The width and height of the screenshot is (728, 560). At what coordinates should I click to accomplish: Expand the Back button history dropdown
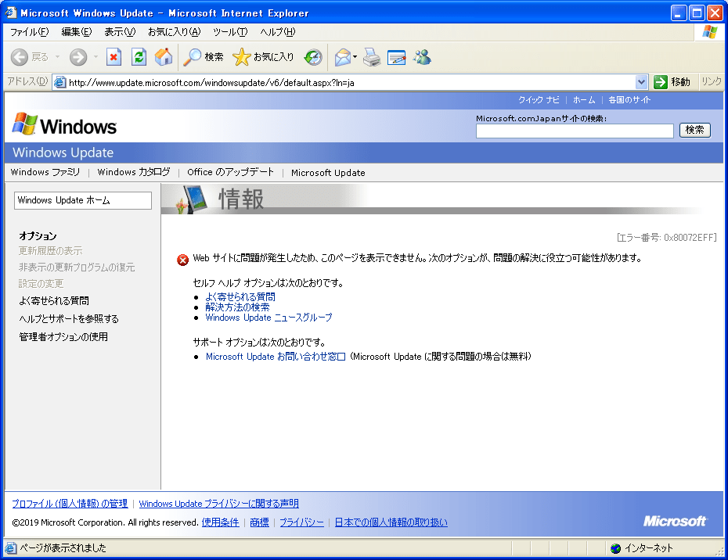click(58, 57)
